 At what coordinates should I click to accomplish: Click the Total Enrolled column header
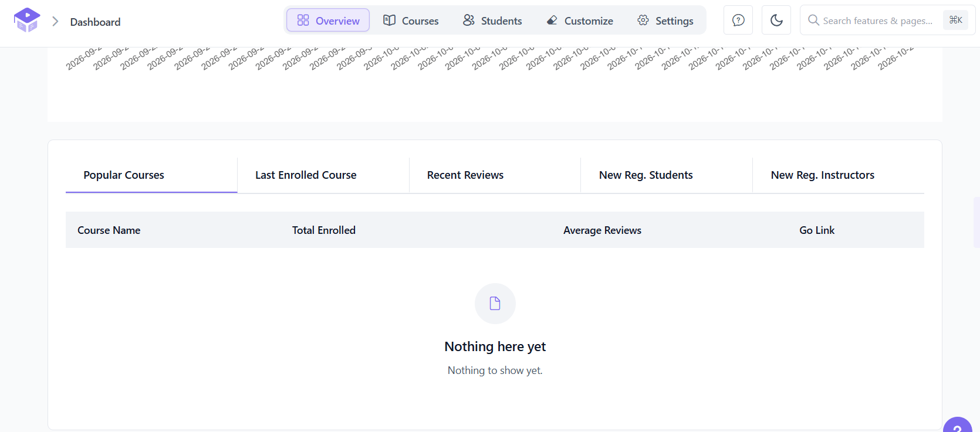[324, 230]
